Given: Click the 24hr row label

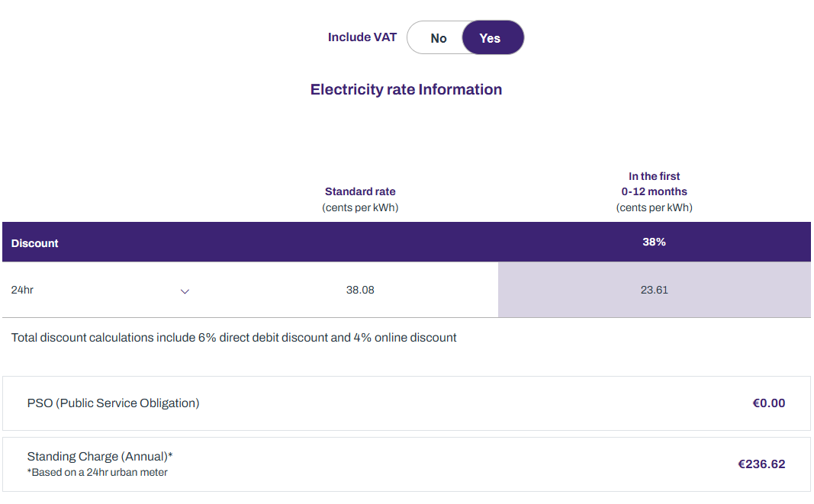Looking at the screenshot, I should [x=23, y=291].
